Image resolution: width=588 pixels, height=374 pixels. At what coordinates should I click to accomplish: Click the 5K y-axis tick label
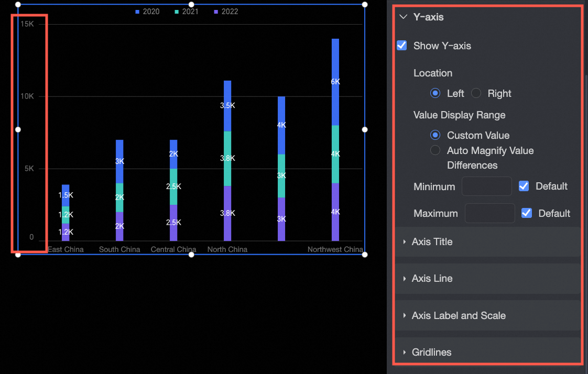(29, 169)
